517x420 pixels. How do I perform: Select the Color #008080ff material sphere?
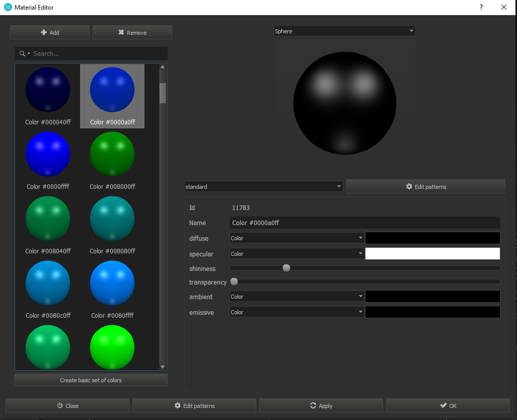[112, 219]
